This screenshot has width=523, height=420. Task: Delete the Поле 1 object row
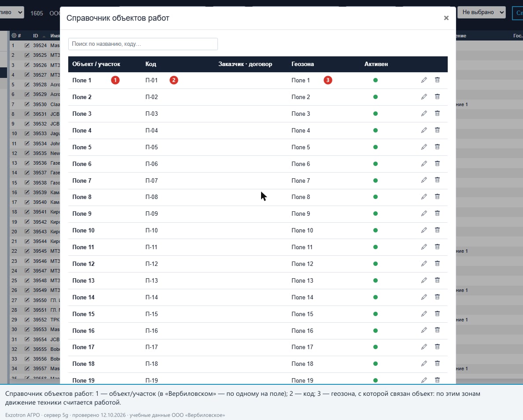(x=437, y=80)
